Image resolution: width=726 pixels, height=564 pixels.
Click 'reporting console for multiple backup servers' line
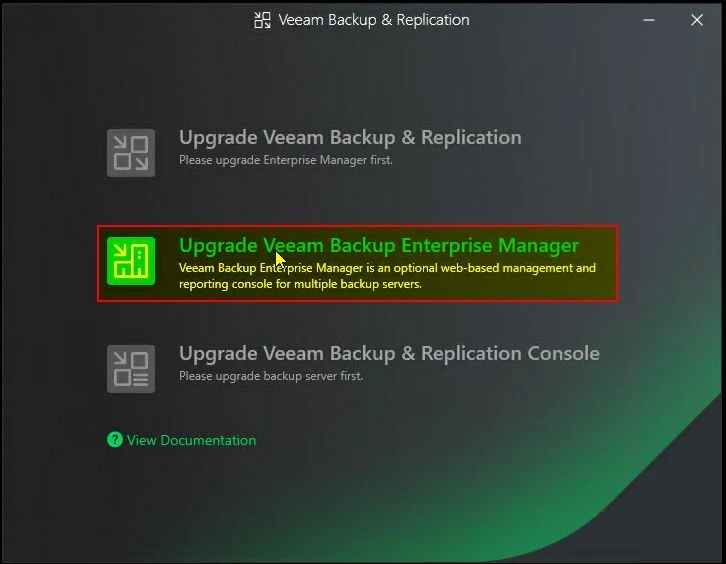(300, 284)
